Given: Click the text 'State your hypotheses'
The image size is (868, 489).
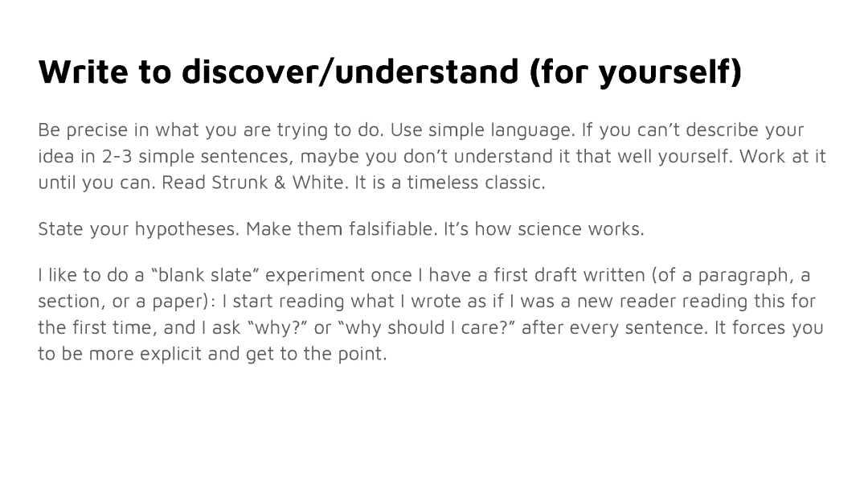Looking at the screenshot, I should pyautogui.click(x=139, y=229).
